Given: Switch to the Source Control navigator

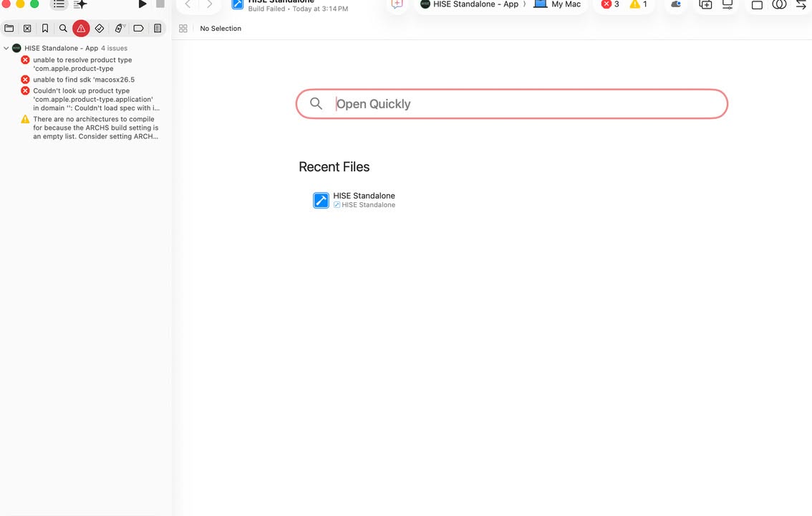Looking at the screenshot, I should point(27,29).
